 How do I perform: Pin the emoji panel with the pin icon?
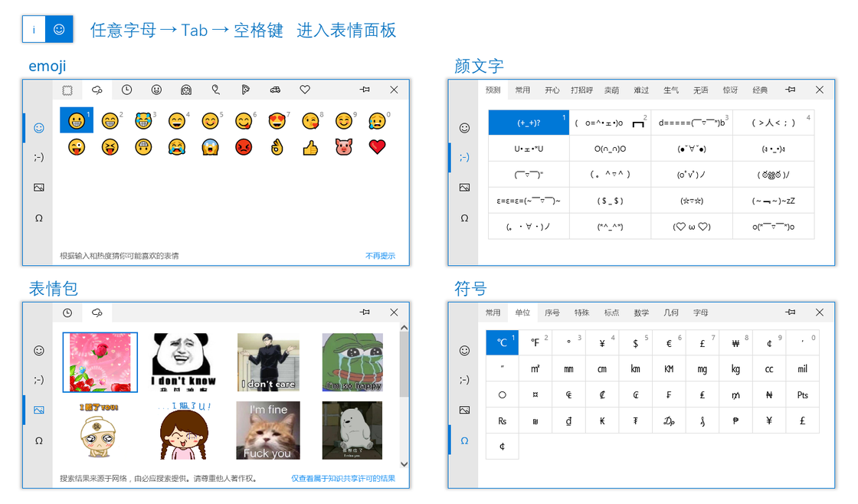365,90
